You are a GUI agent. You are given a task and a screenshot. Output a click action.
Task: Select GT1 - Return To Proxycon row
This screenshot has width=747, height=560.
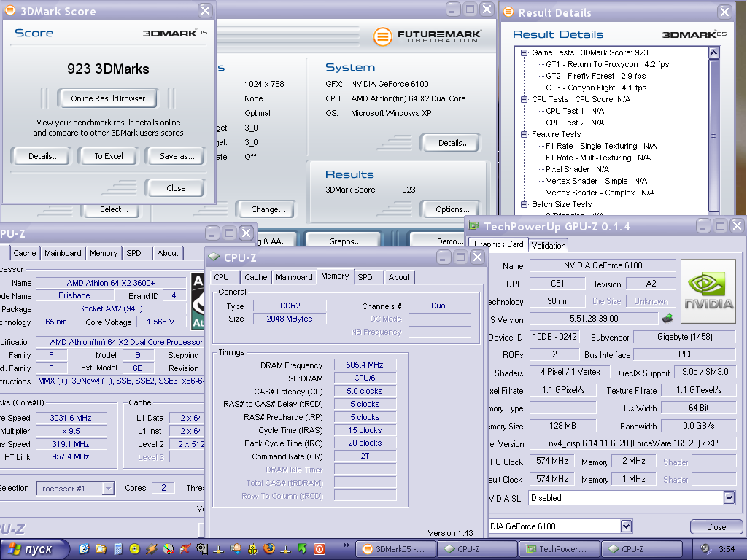[x=608, y=64]
